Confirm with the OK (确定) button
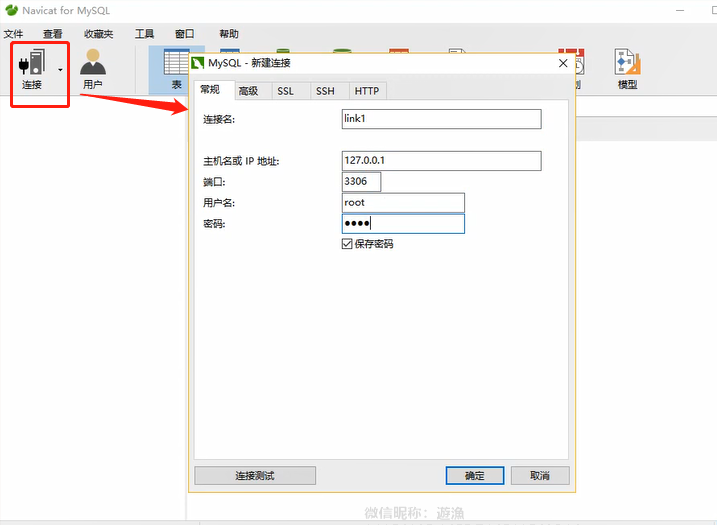 coord(475,476)
